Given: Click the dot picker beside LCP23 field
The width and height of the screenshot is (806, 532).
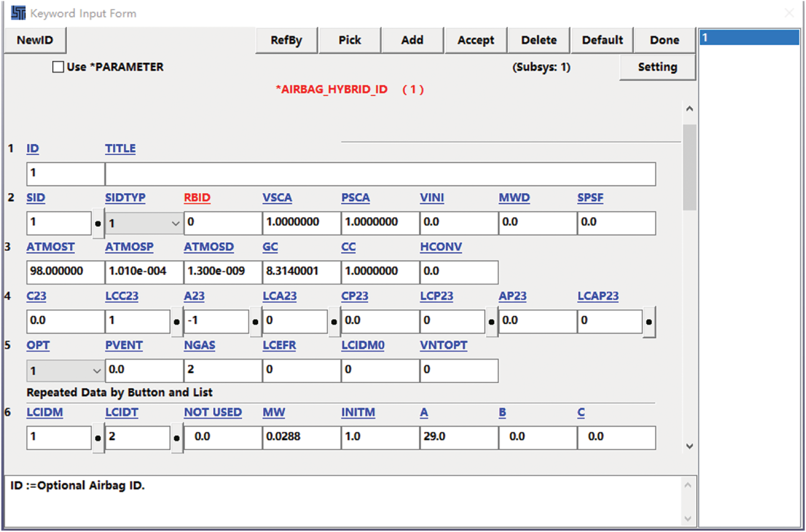Looking at the screenshot, I should coord(492,322).
